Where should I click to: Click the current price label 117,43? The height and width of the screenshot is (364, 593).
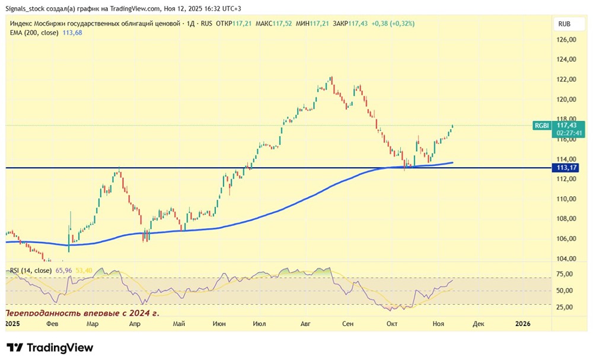click(x=567, y=126)
